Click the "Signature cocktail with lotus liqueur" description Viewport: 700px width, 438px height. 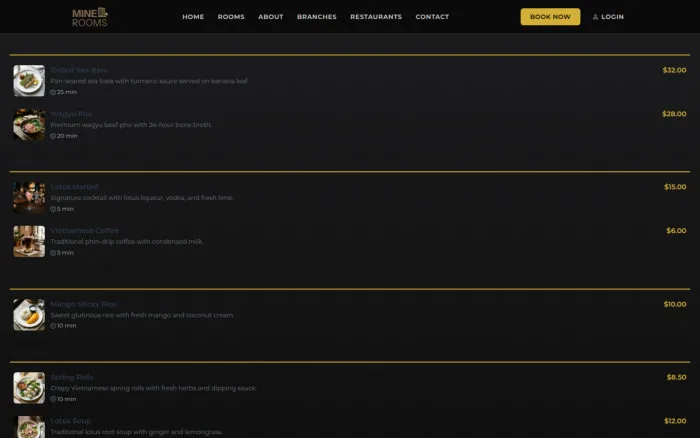(x=142, y=198)
